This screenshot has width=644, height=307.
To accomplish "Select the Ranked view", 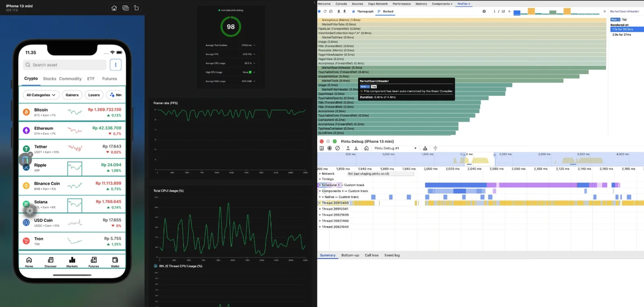I will [385, 11].
